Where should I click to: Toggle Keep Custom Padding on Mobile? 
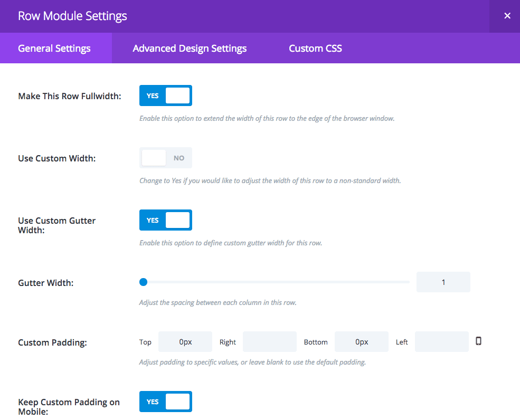(x=166, y=402)
